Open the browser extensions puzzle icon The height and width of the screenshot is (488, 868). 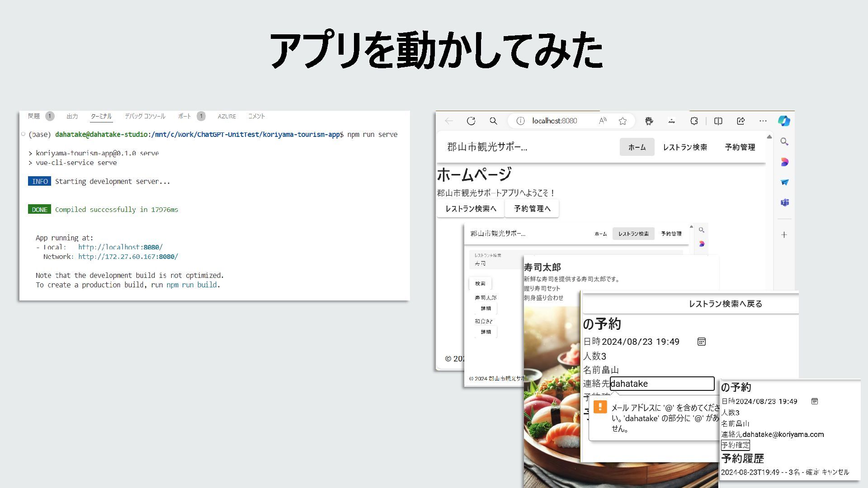pyautogui.click(x=694, y=121)
